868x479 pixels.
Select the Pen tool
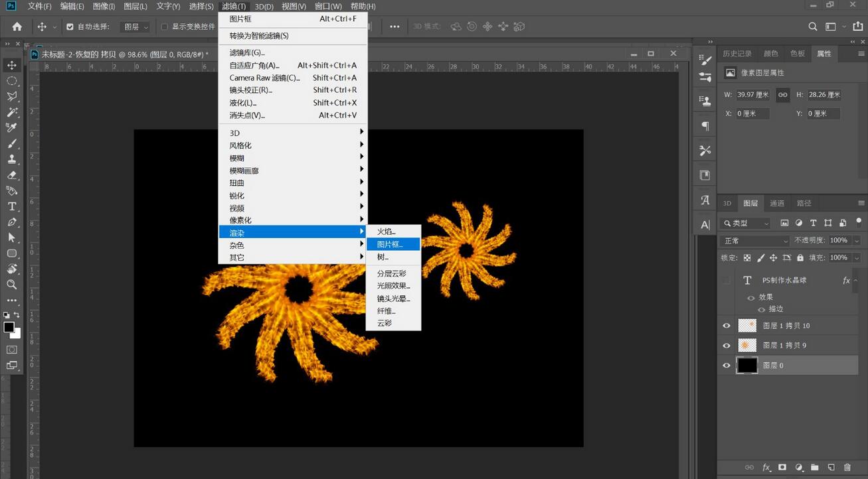[x=12, y=222]
